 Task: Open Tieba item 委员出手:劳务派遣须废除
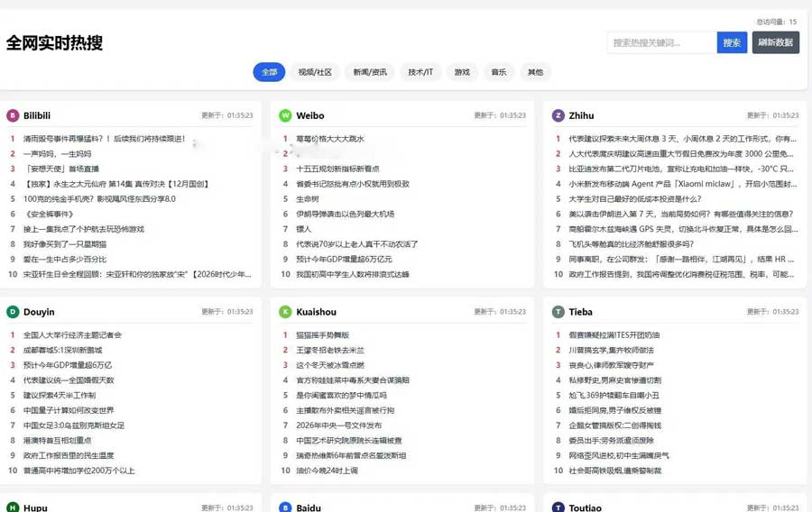(611, 440)
